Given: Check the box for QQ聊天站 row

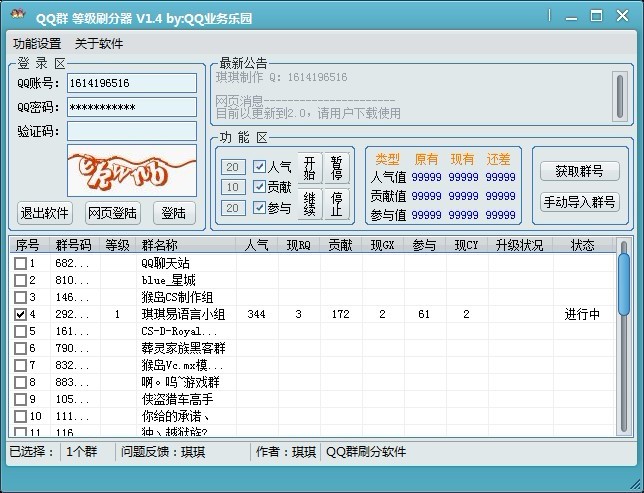Looking at the screenshot, I should 20,263.
